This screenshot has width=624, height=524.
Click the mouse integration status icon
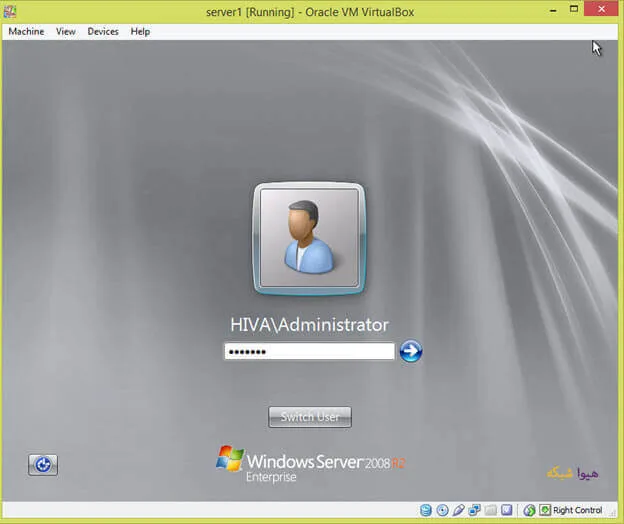(529, 510)
